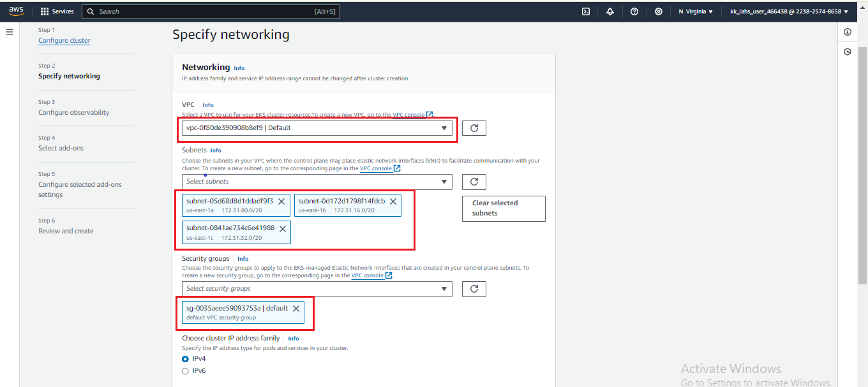The height and width of the screenshot is (387, 868).
Task: Refresh the subnets list
Action: tap(474, 182)
